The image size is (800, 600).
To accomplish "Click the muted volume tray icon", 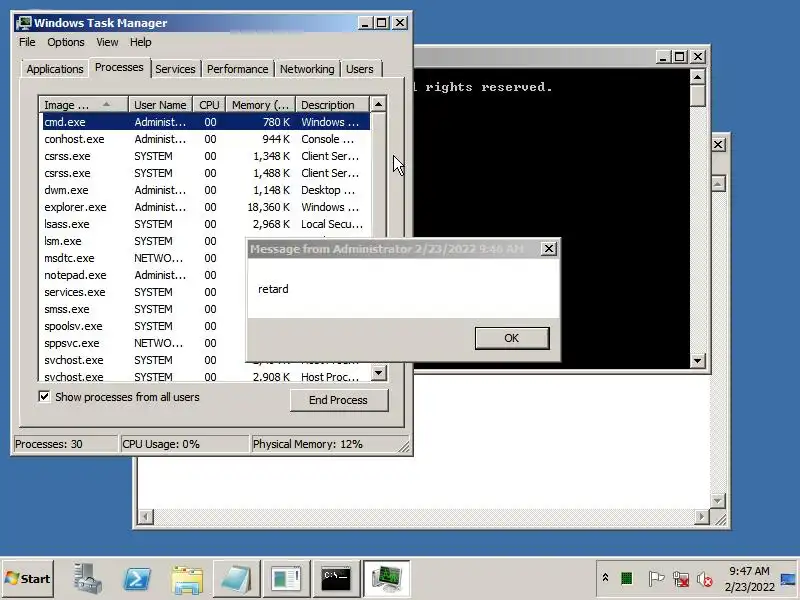I will tap(705, 579).
